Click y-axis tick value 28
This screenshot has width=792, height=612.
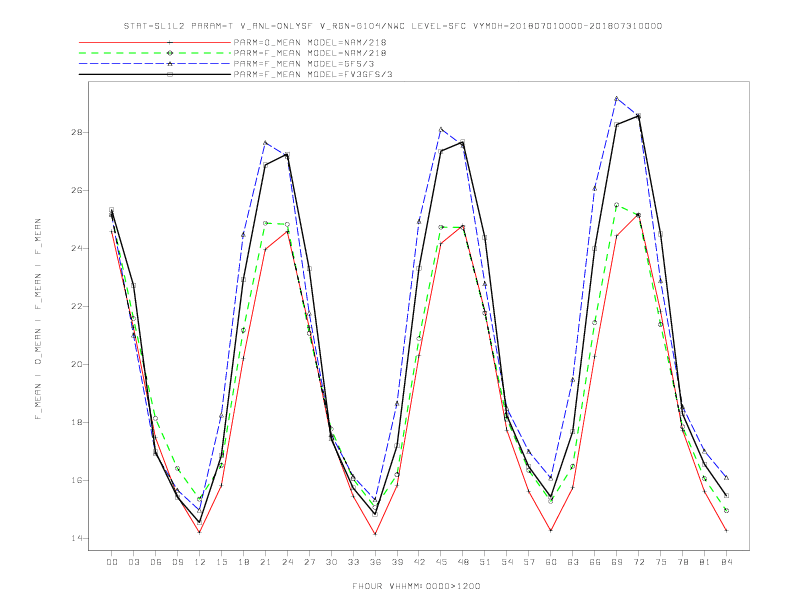(x=76, y=132)
